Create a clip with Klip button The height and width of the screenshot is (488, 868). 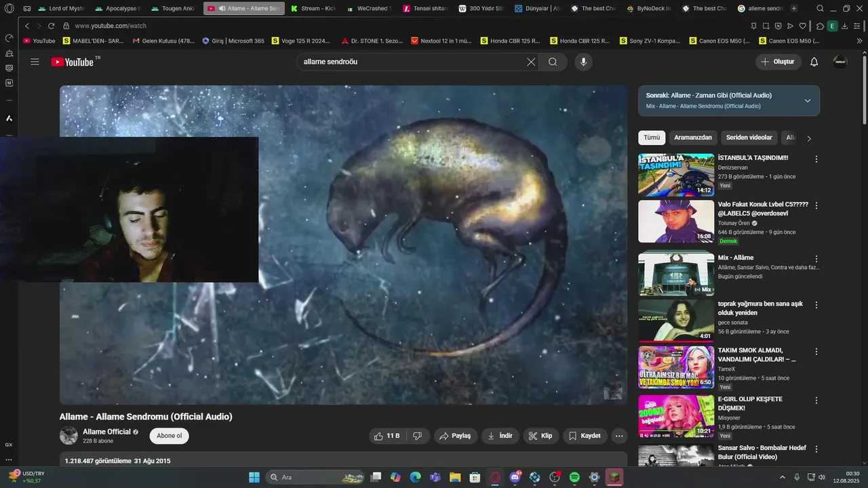[x=540, y=436]
